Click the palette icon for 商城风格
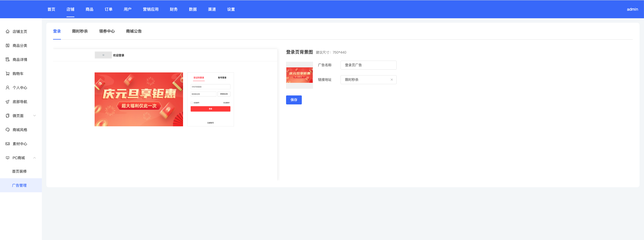Screen dimensions: 644x240 click(x=8, y=130)
